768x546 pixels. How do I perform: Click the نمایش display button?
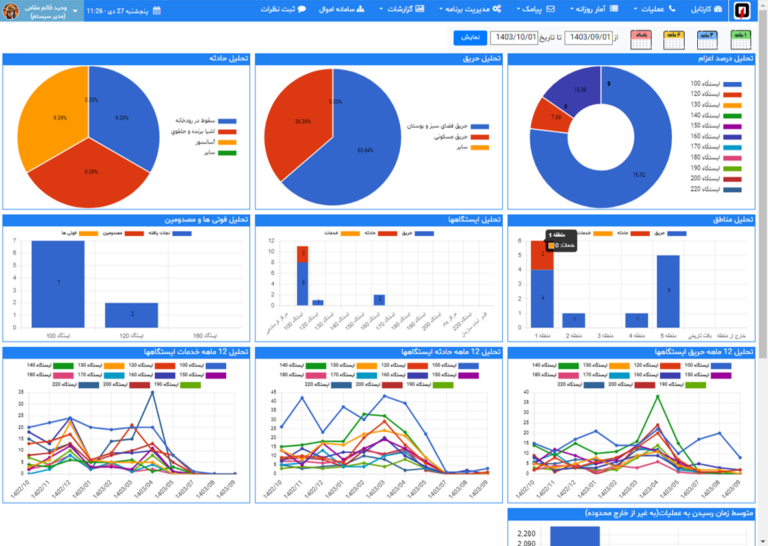[470, 38]
